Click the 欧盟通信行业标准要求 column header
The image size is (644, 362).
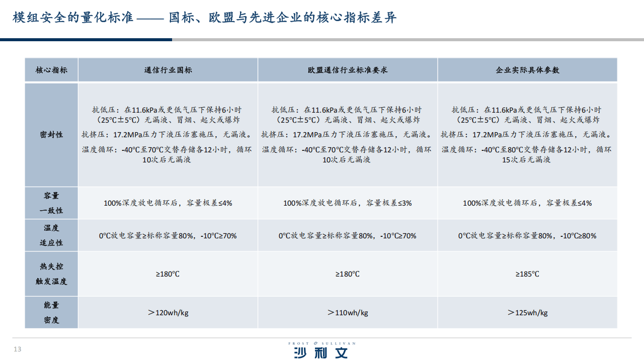(348, 70)
